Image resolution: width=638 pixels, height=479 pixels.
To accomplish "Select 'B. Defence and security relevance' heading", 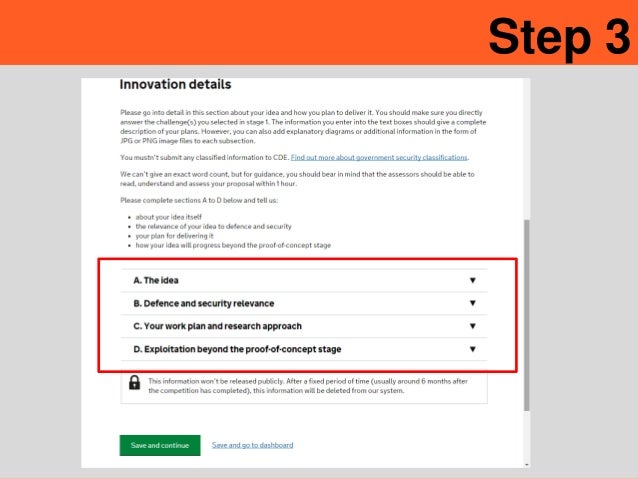I will (203, 303).
